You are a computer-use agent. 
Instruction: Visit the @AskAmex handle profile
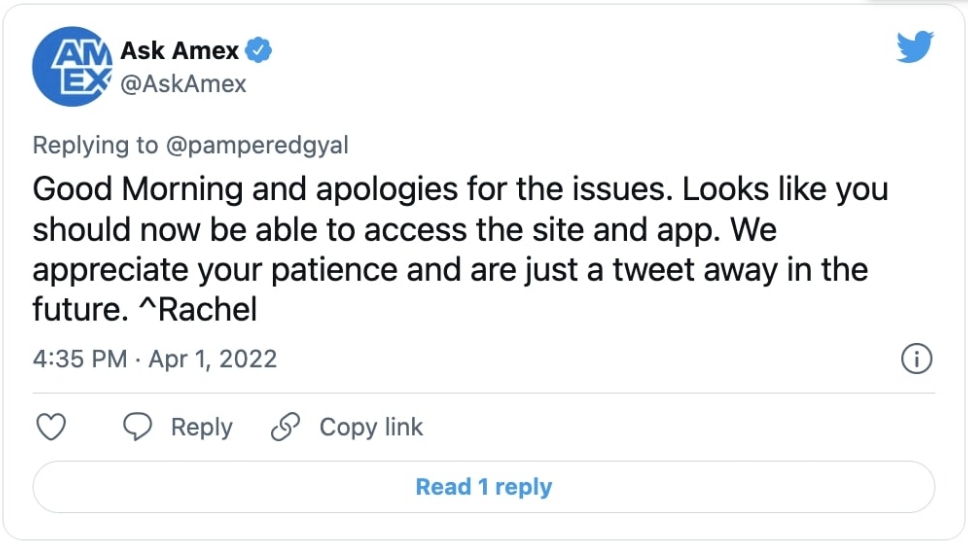[x=183, y=84]
